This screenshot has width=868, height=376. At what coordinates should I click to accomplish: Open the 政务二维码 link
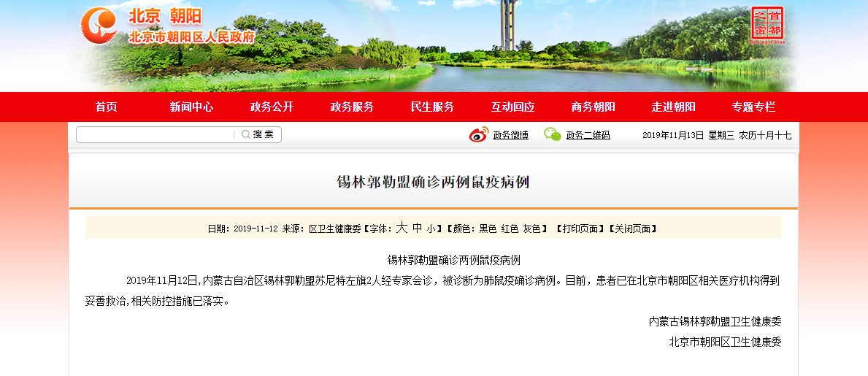[588, 135]
